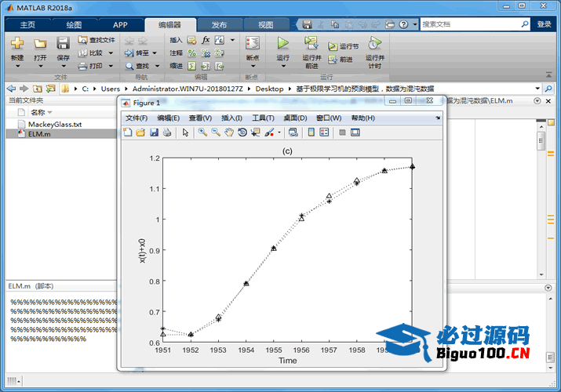Toggle Figure 1 zoom out tool

pos(216,132)
